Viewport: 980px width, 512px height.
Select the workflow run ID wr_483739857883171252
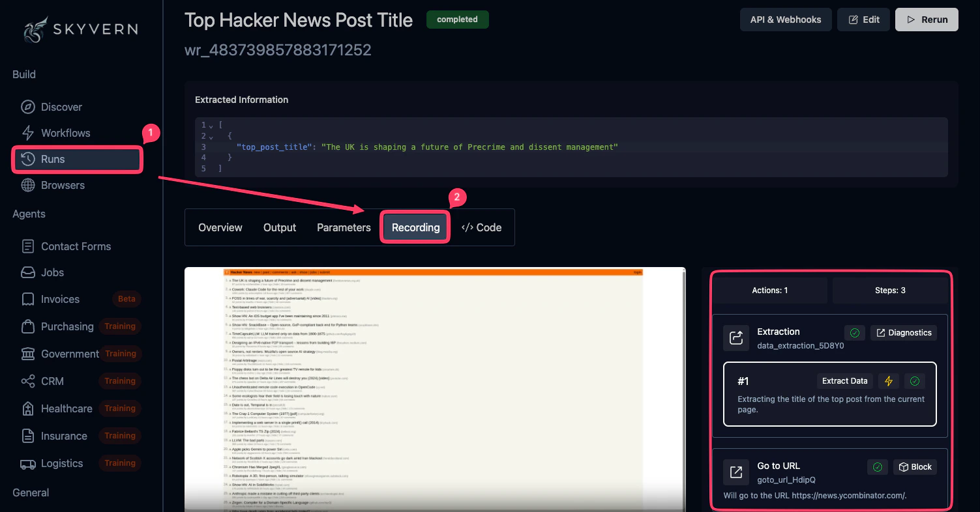pyautogui.click(x=278, y=50)
